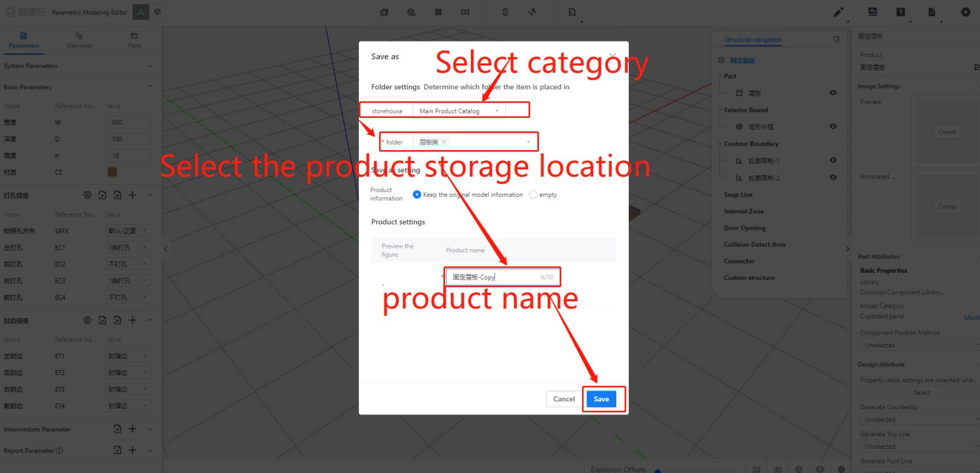Open the Component Position Method dropdown
The image size is (980, 473).
pyautogui.click(x=920, y=345)
